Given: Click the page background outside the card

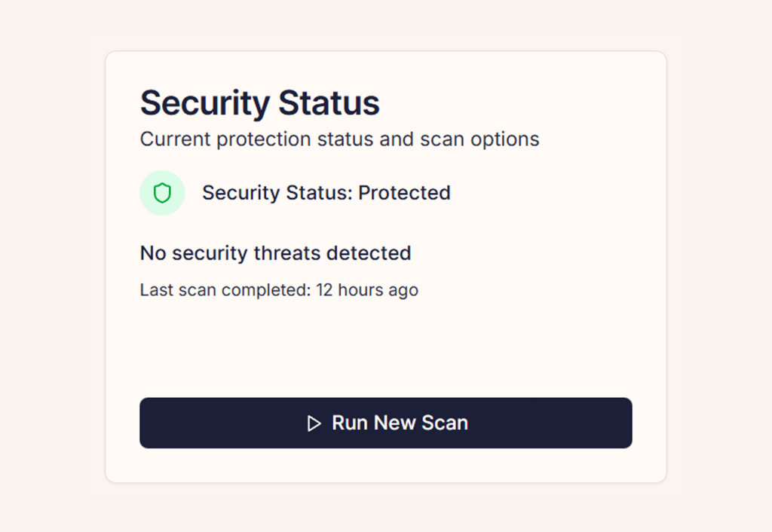Looking at the screenshot, I should point(45,264).
